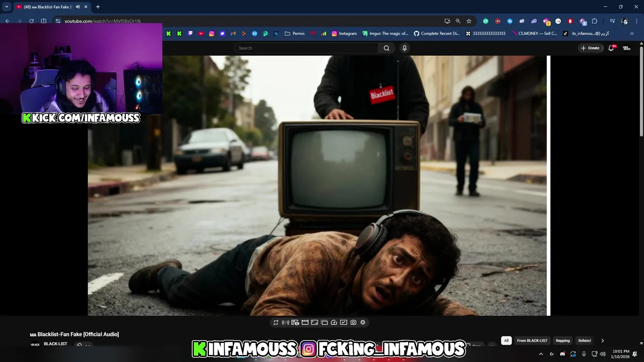Open the Create button menu
The height and width of the screenshot is (362, 644).
tap(590, 48)
